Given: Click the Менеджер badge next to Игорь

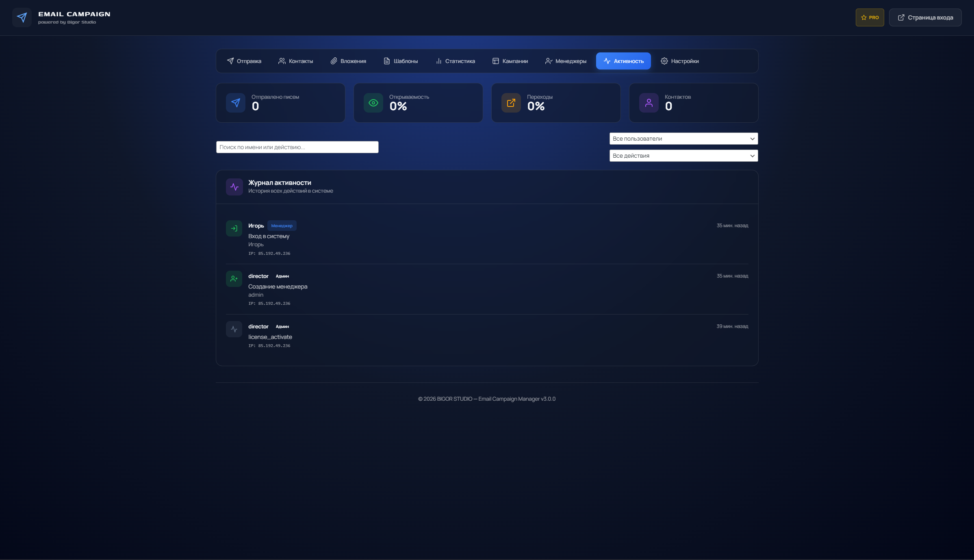Looking at the screenshot, I should [282, 226].
